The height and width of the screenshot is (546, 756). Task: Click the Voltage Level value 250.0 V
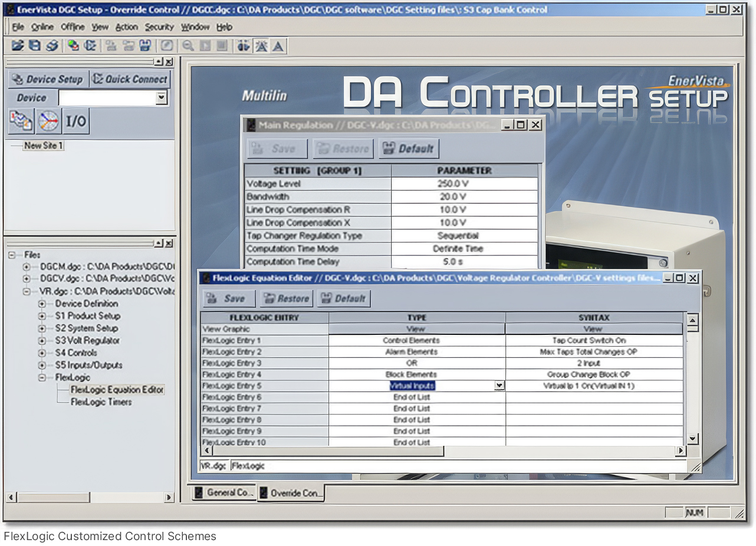tap(464, 184)
